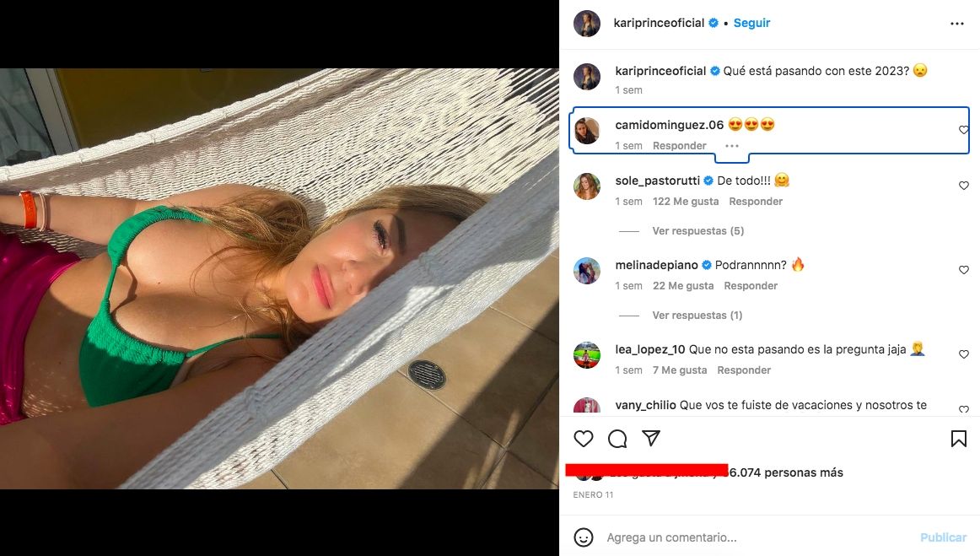Expand the 1 reply under melinadepiano
The width and height of the screenshot is (980, 556).
(697, 316)
